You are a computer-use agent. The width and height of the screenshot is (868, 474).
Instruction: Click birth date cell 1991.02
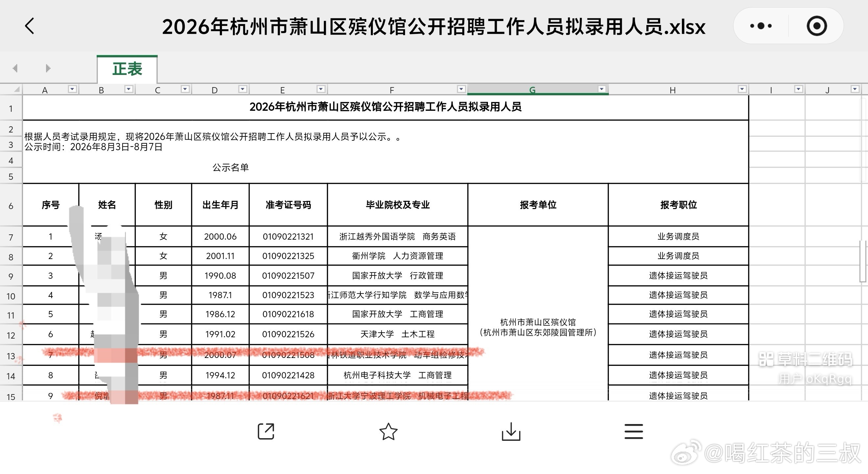[220, 334]
